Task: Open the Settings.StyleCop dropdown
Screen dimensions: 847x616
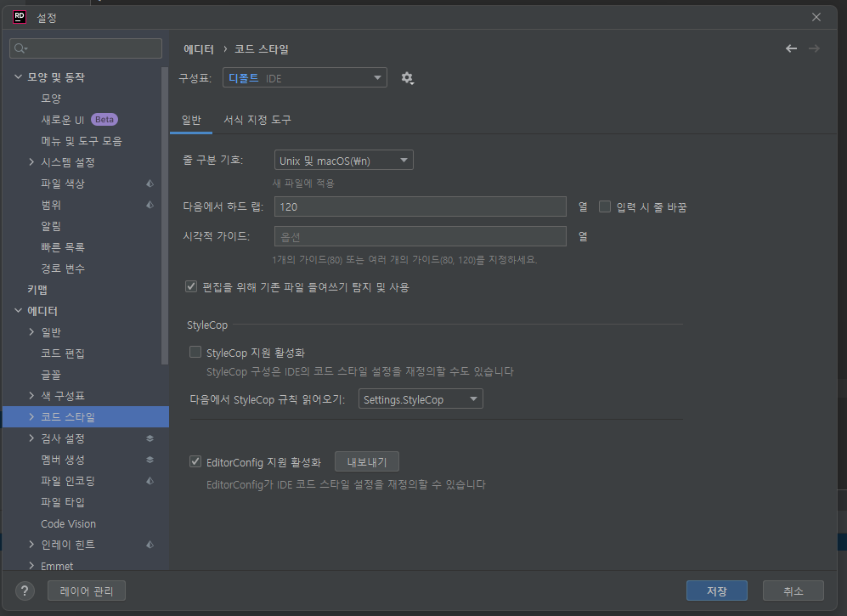Action: pos(421,399)
